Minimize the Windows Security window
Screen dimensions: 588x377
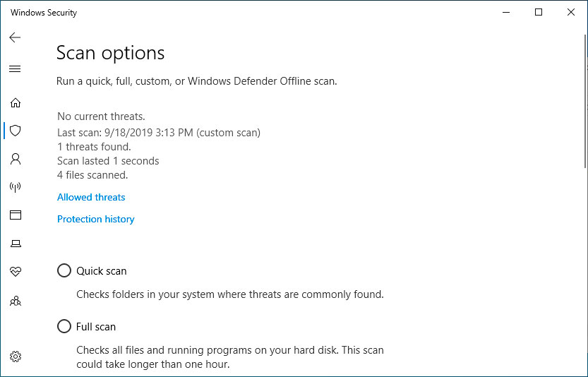(x=506, y=12)
